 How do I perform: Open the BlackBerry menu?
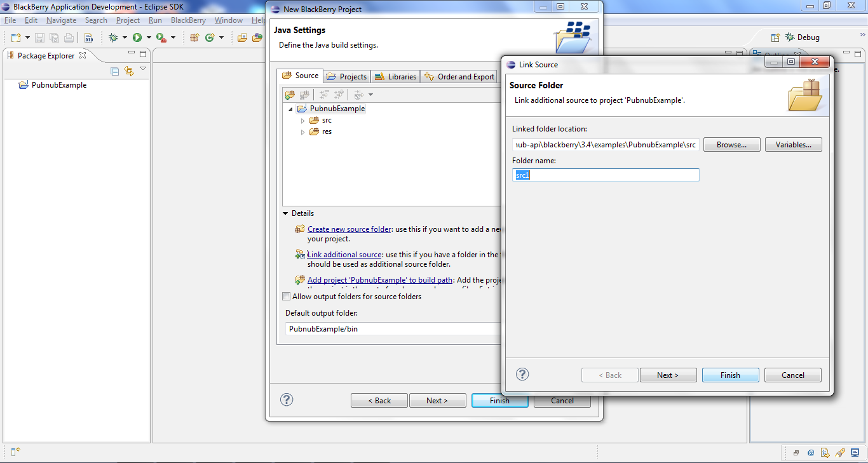[188, 20]
